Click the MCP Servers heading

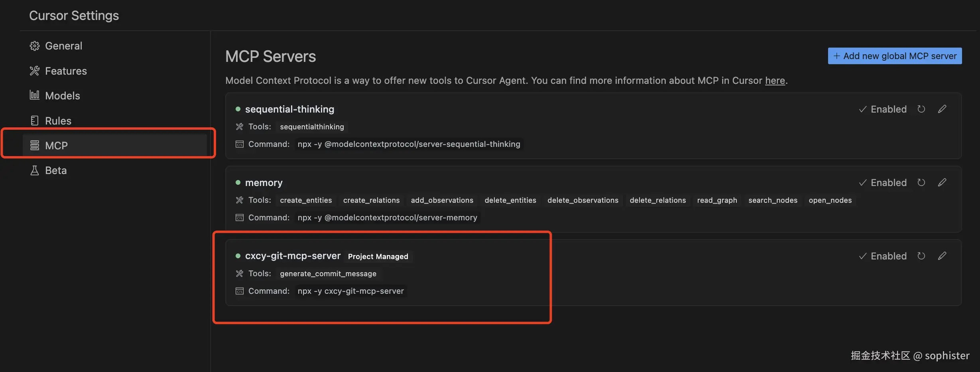point(270,56)
